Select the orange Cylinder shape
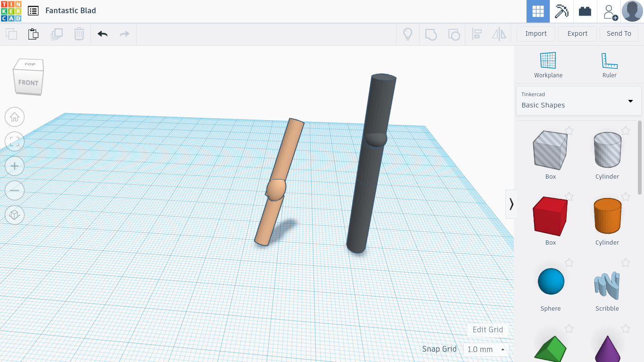This screenshot has height=362, width=644. tap(607, 216)
